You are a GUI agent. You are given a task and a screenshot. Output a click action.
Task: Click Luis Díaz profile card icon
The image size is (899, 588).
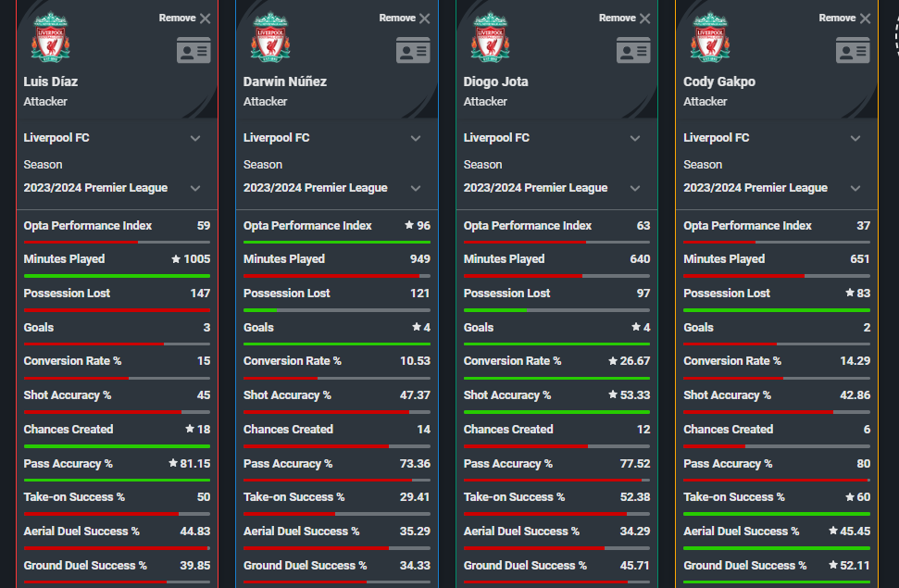point(194,50)
